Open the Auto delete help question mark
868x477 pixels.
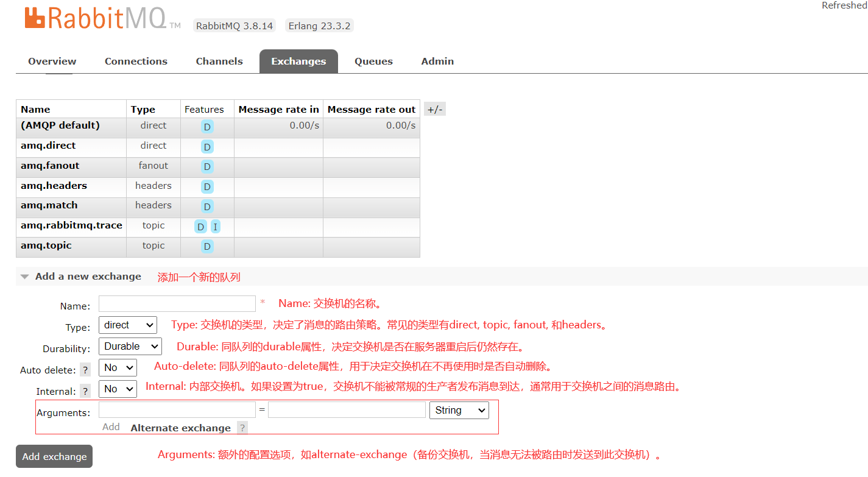[x=85, y=370]
